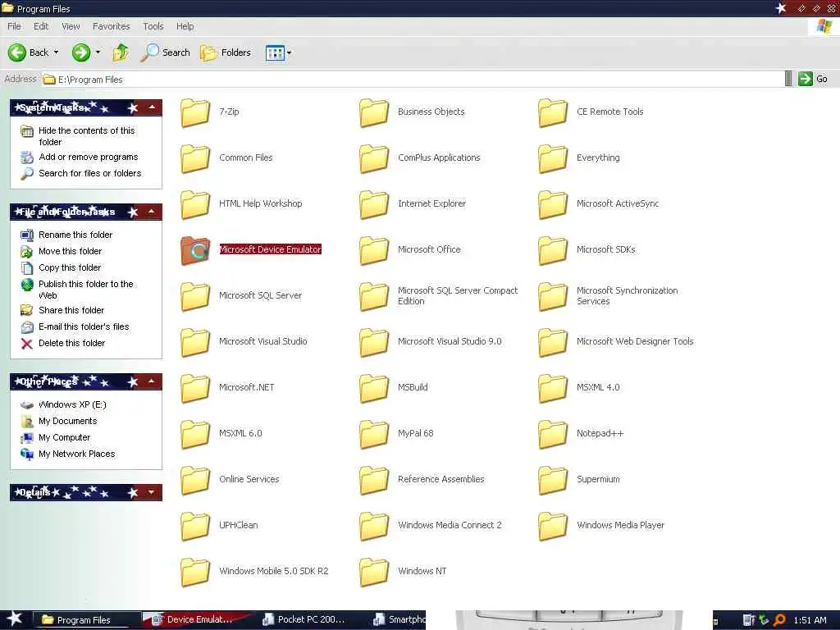Screen dimensions: 840x630
Task: Open the address bar dropdown arrow
Action: pyautogui.click(x=788, y=79)
